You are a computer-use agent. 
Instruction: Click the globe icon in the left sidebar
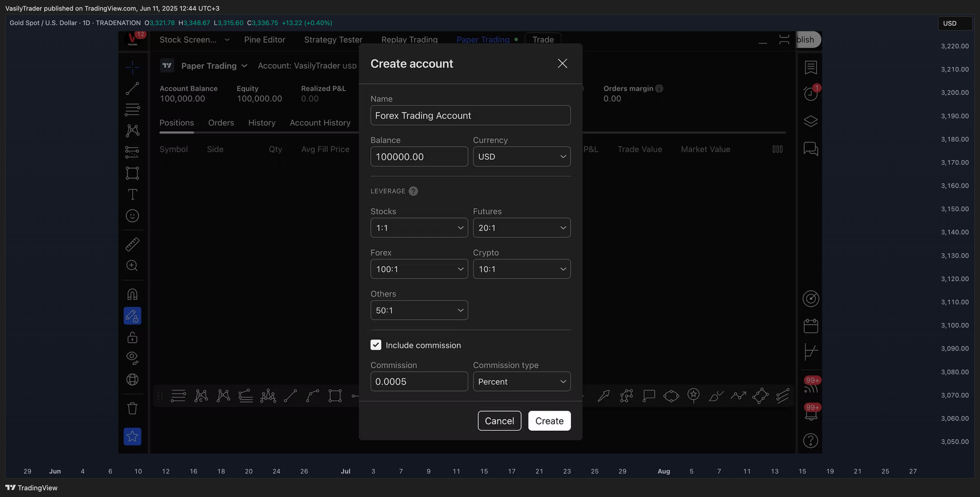point(132,379)
